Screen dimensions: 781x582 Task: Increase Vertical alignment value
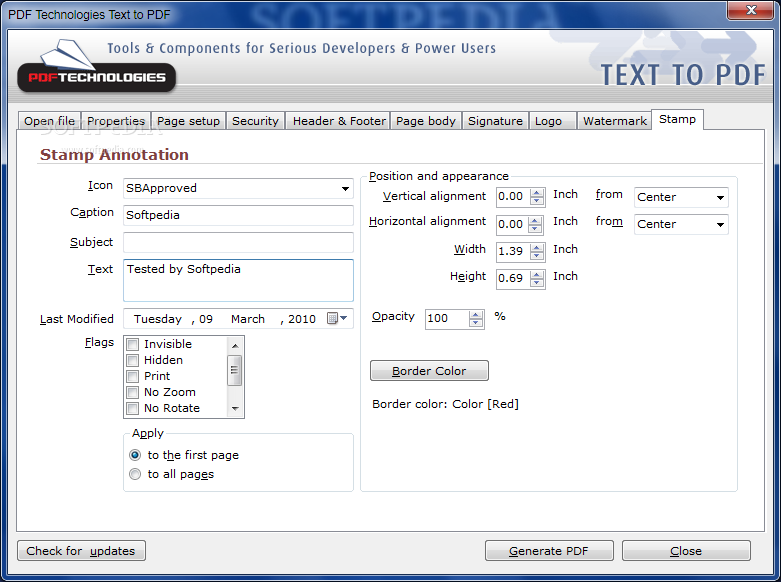(537, 193)
